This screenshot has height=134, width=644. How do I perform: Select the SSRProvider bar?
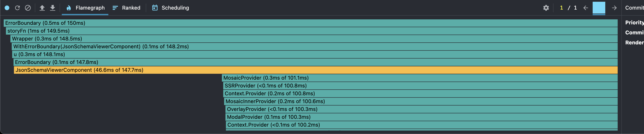click(420, 85)
